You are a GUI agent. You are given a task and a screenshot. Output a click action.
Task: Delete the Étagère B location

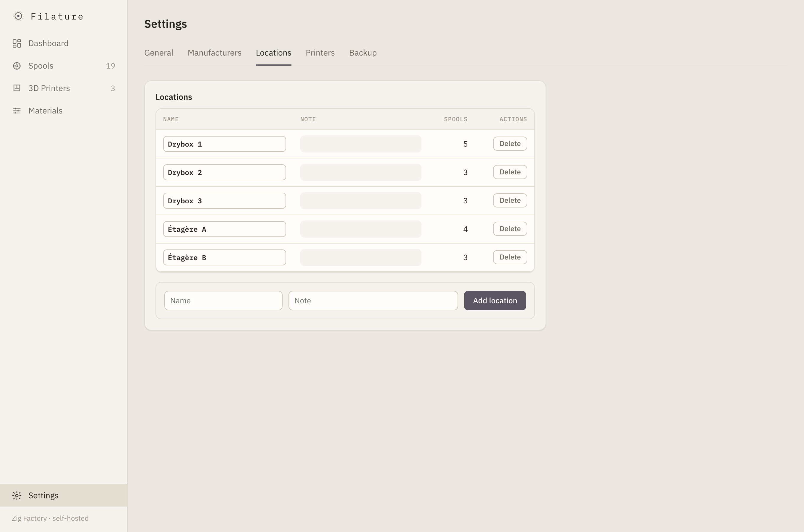tap(510, 257)
